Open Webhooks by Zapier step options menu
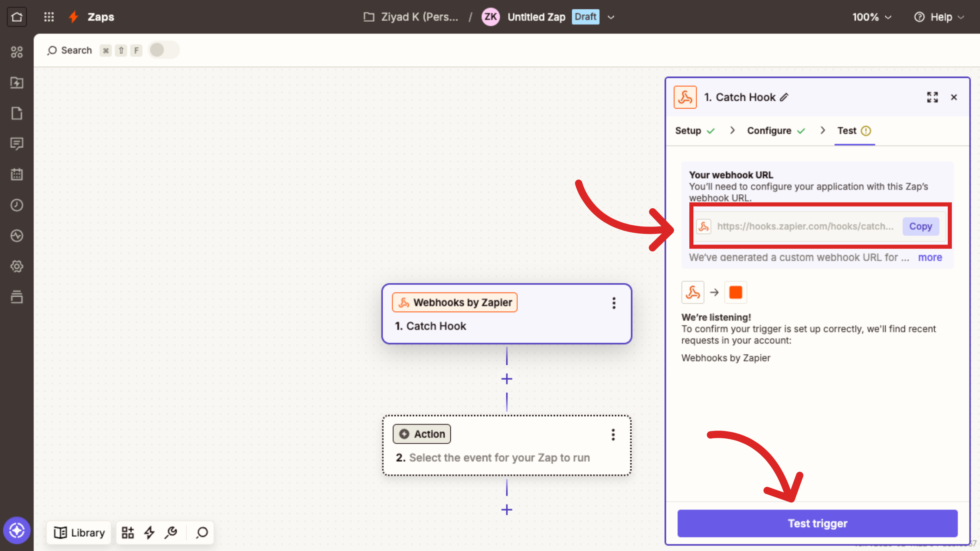Screen dimensions: 980x551 614,303
